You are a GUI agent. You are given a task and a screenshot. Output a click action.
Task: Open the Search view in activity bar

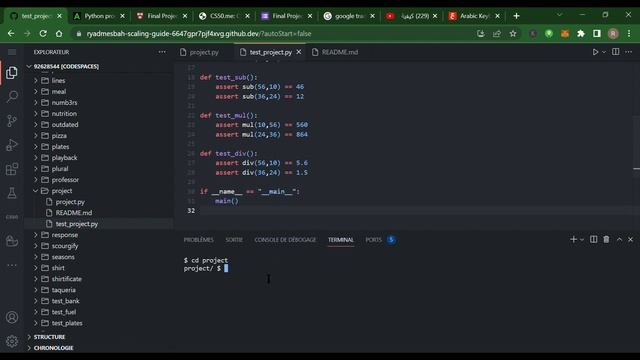[12, 97]
